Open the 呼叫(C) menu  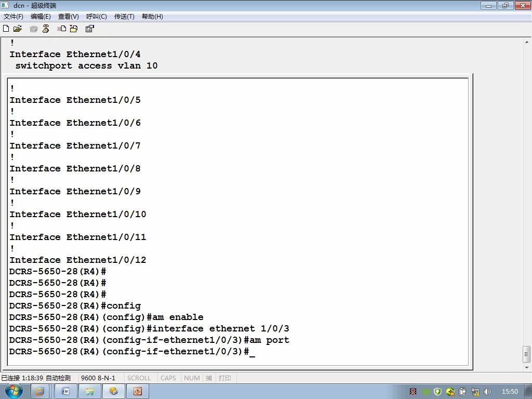point(97,17)
